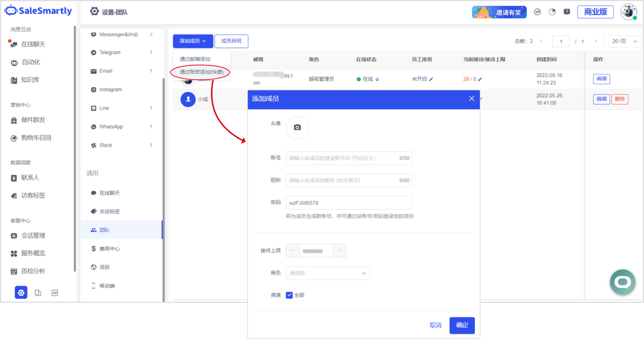The image size is (644, 339).
Task: Click the camera icon to upload avatar
Action: pyautogui.click(x=297, y=128)
